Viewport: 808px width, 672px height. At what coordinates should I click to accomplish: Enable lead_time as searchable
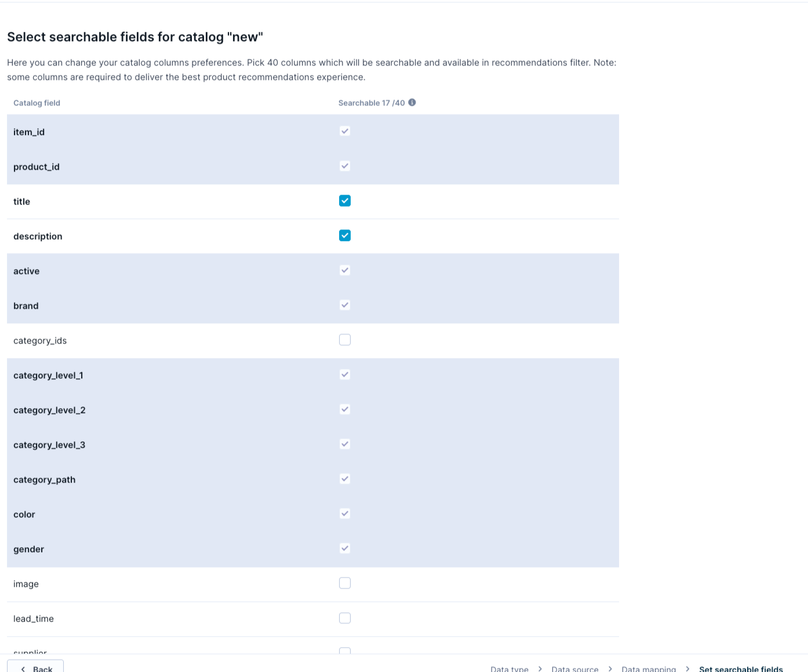tap(345, 618)
